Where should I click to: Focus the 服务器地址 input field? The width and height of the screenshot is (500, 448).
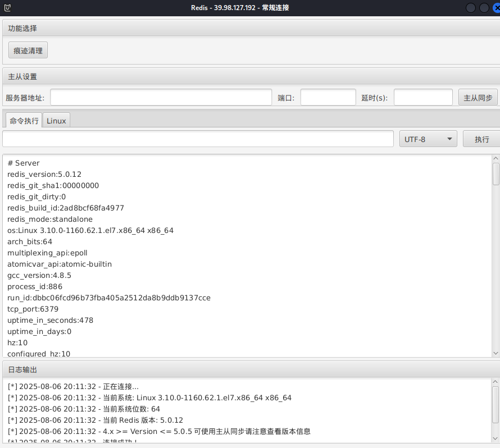coord(161,97)
